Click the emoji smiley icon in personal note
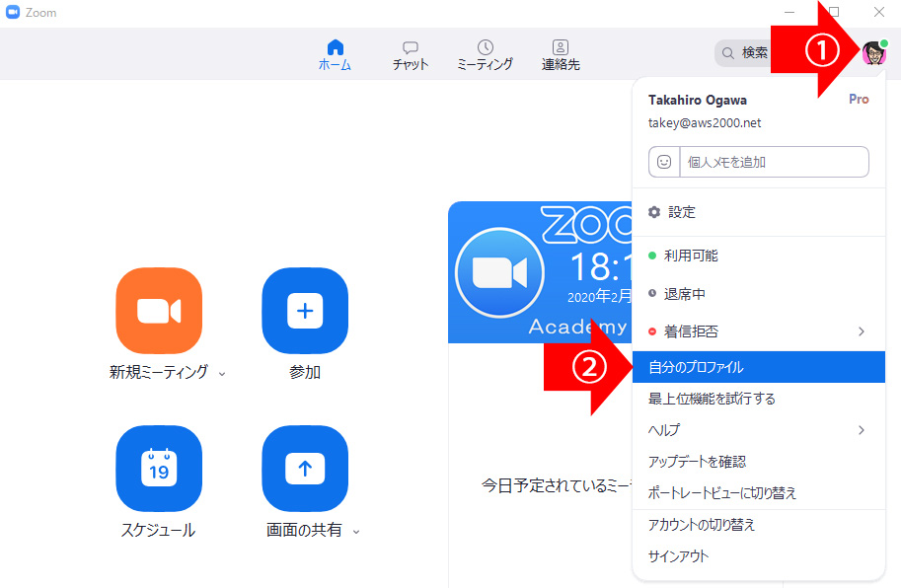This screenshot has height=588, width=901. tap(664, 162)
